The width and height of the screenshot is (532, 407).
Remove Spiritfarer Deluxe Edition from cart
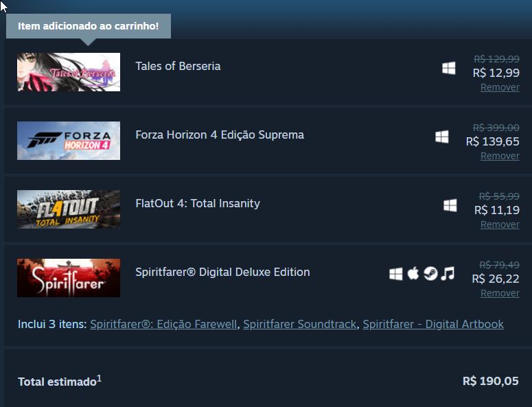click(x=500, y=293)
